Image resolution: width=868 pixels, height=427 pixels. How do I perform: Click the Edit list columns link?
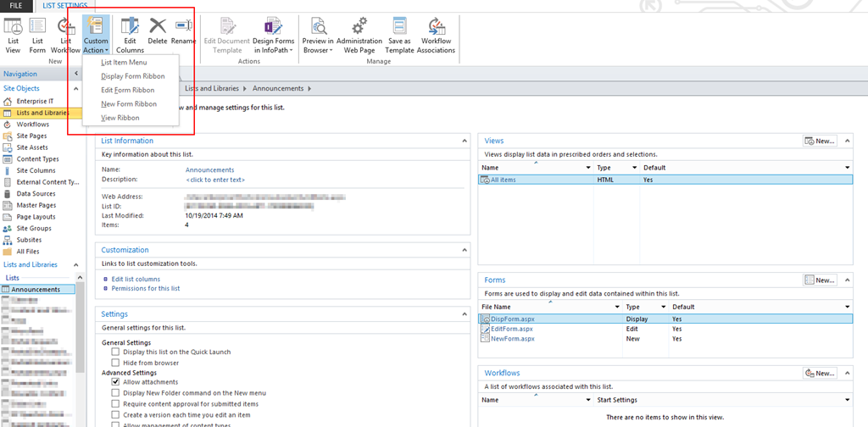click(x=136, y=279)
